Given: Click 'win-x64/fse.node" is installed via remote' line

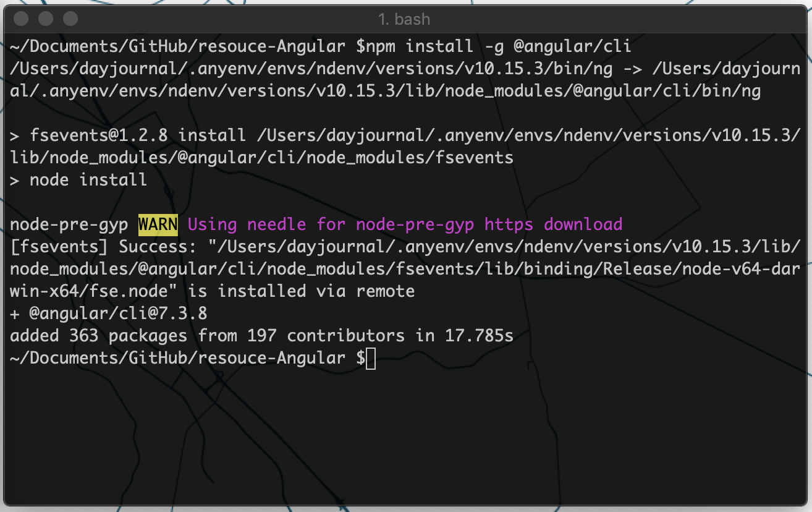Looking at the screenshot, I should click(x=213, y=291).
